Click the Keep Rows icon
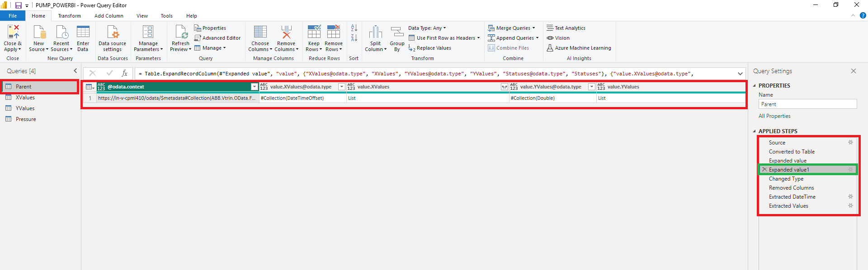This screenshot has width=868, height=270. [314, 32]
